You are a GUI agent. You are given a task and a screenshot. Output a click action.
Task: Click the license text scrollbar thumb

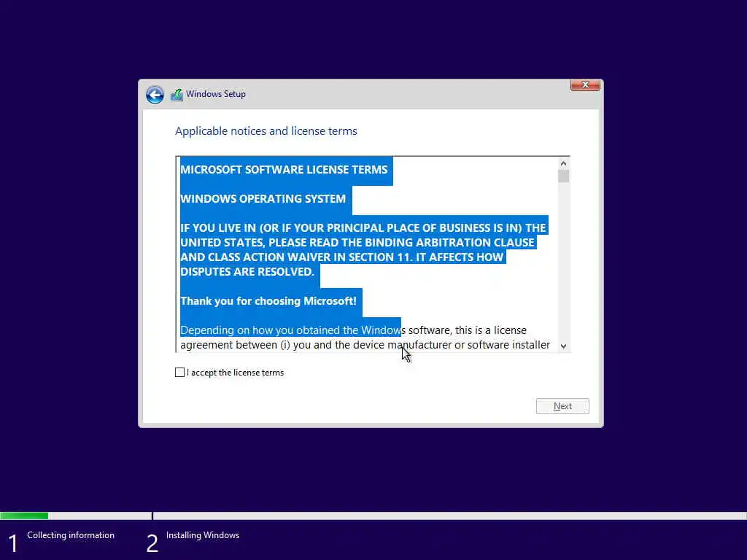[564, 176]
